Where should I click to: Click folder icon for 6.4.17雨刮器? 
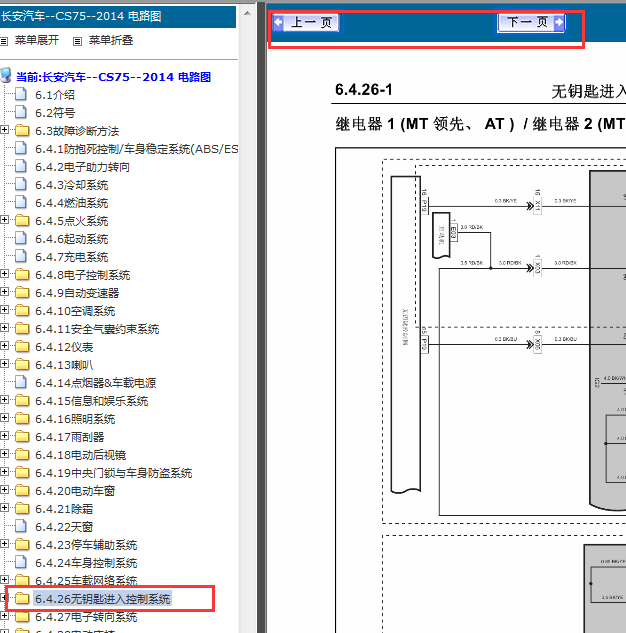22,436
